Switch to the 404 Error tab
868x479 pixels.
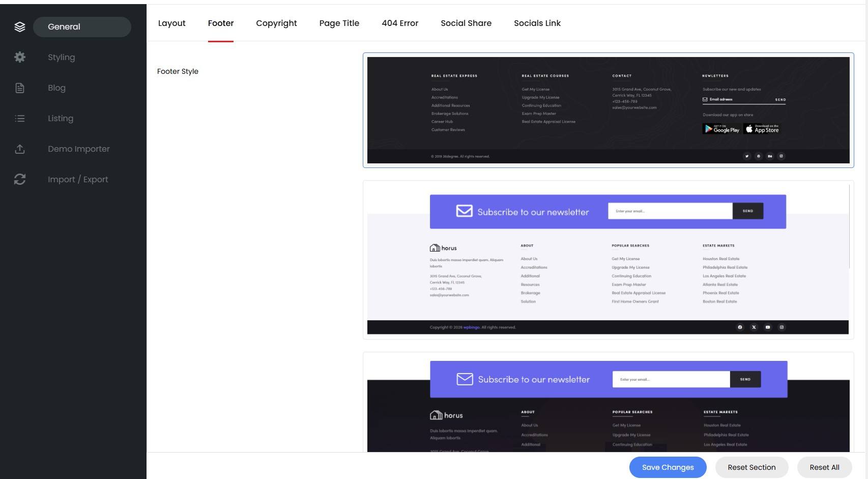(400, 23)
